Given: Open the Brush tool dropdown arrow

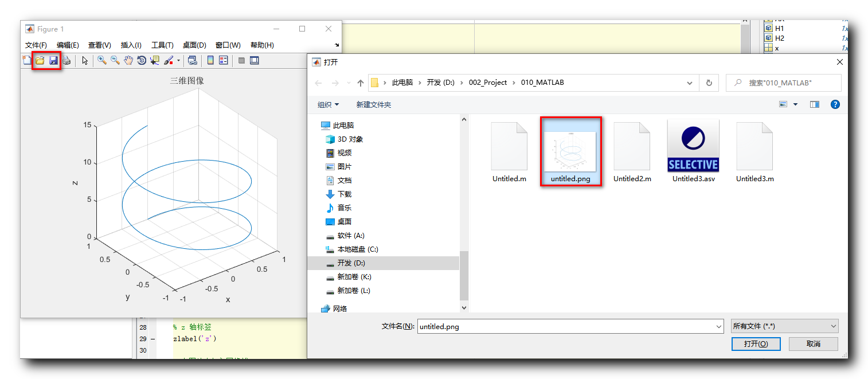Looking at the screenshot, I should tap(178, 60).
